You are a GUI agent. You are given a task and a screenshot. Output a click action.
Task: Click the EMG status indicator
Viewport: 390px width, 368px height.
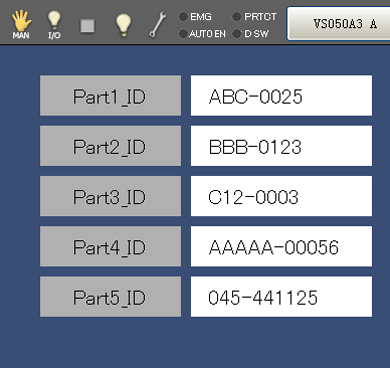point(195,16)
